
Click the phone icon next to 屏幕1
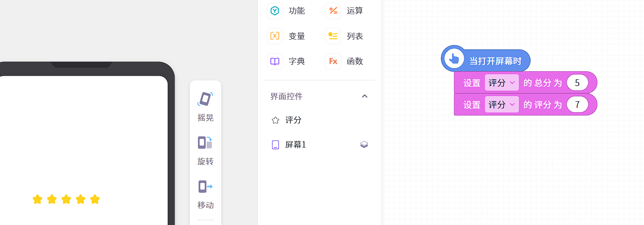pyautogui.click(x=275, y=145)
